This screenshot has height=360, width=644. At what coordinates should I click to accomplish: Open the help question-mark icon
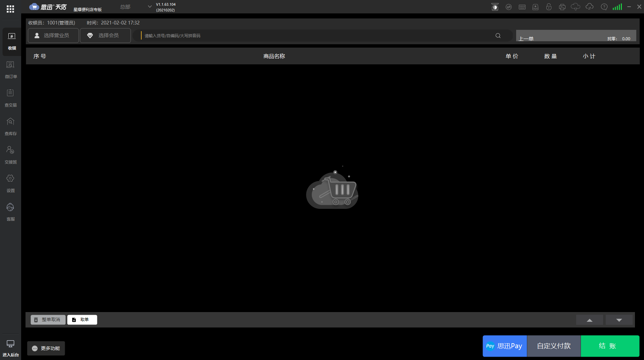pos(604,7)
